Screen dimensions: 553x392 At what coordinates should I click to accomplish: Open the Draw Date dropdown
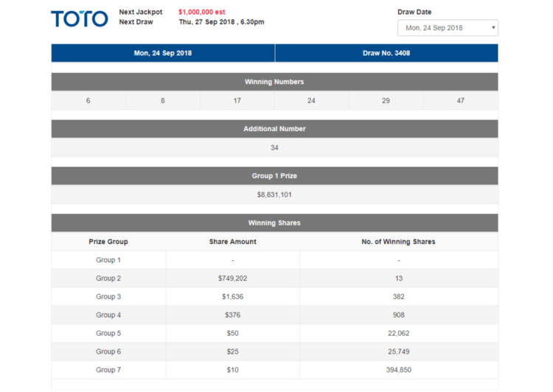[x=448, y=28]
